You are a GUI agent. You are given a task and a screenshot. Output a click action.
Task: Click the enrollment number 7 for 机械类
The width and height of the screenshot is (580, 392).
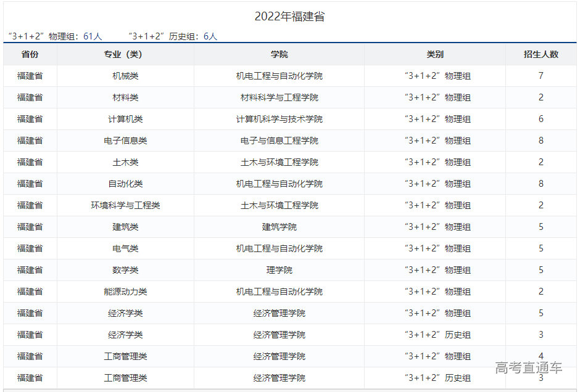tap(541, 76)
